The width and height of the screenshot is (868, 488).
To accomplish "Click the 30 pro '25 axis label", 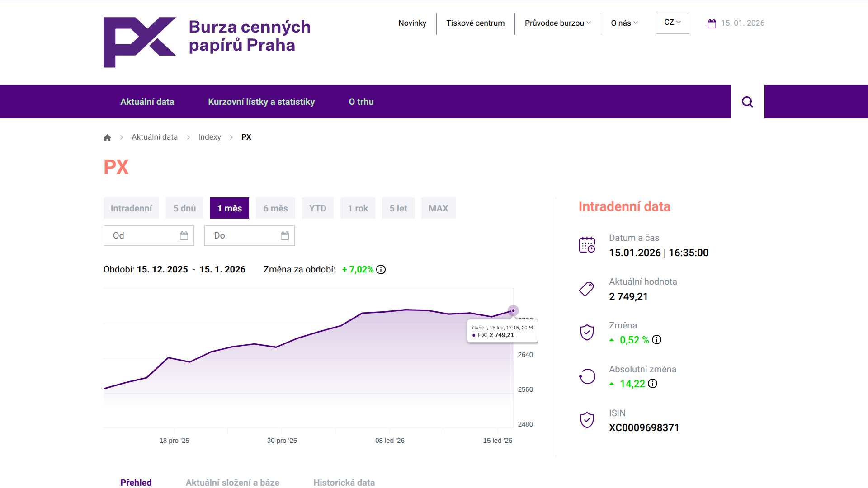I will 282,441.
